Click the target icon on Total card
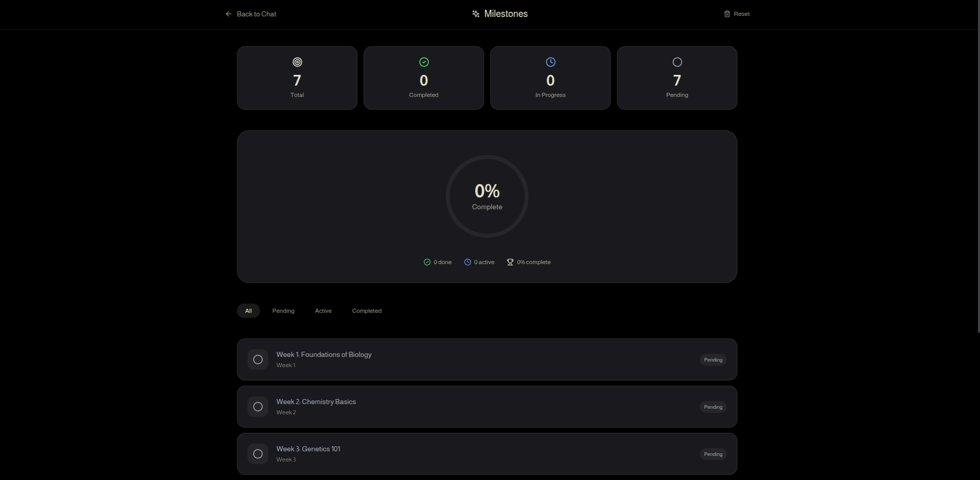The width and height of the screenshot is (980, 480). 297,62
